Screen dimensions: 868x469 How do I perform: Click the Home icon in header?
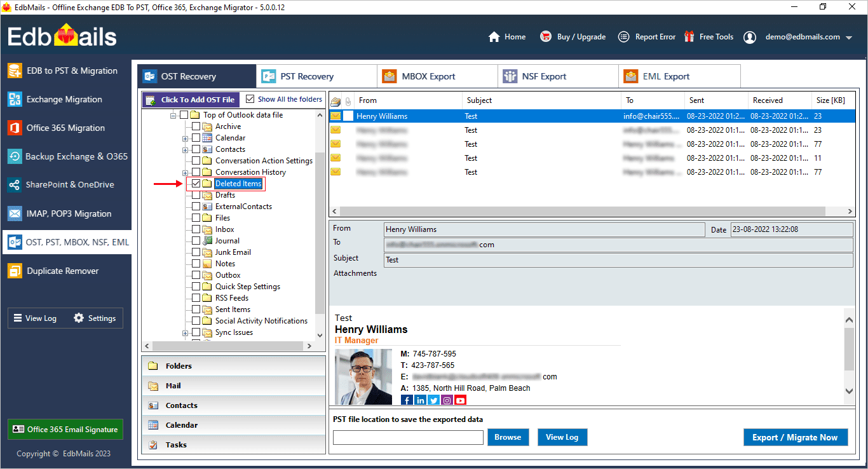click(494, 37)
